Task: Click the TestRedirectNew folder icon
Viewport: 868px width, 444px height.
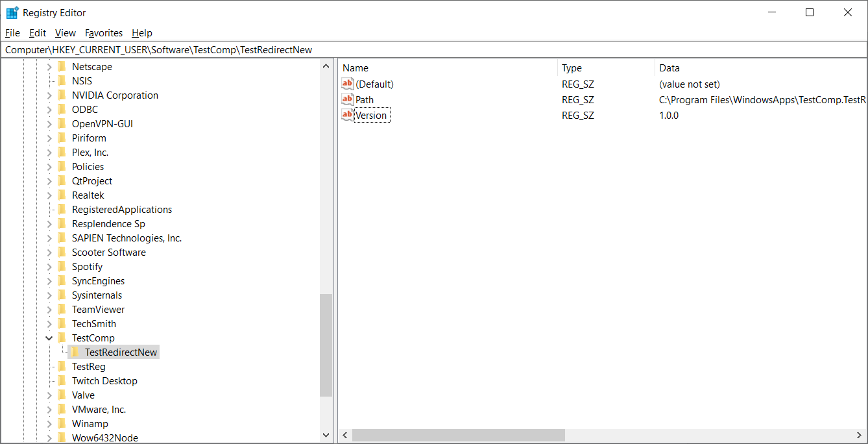Action: [x=75, y=352]
